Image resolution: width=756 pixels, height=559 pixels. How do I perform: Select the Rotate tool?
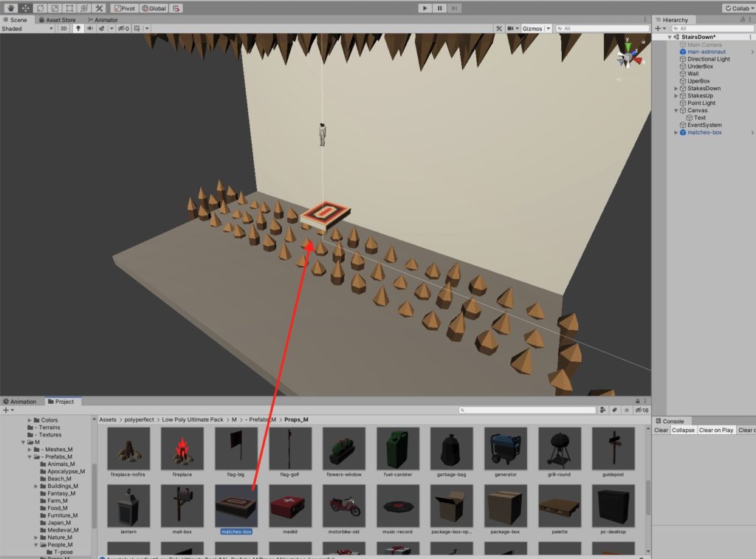tap(39, 8)
